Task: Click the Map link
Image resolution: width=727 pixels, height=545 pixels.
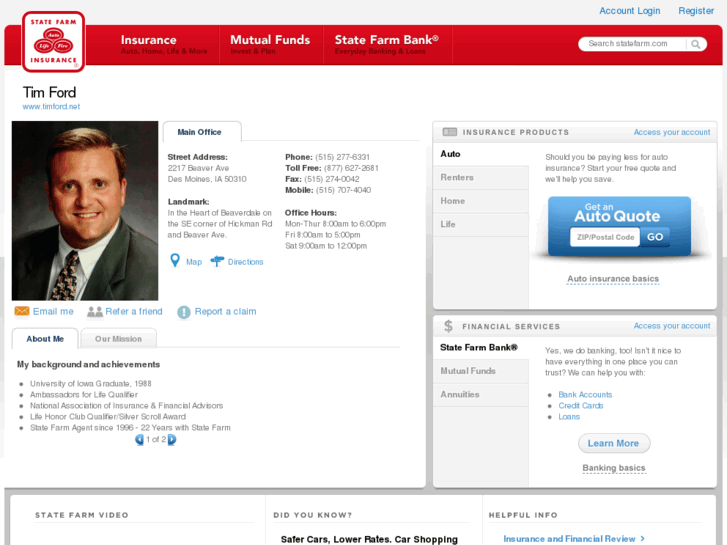Action: point(194,262)
